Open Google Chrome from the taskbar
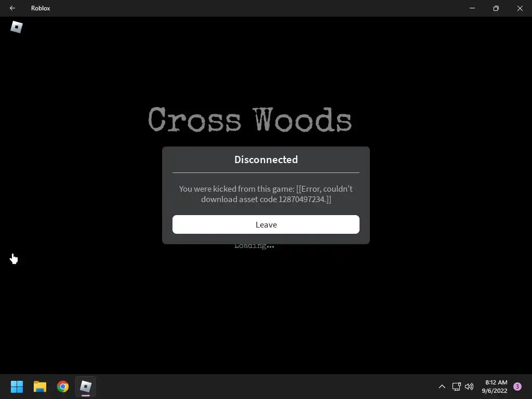 (63, 387)
